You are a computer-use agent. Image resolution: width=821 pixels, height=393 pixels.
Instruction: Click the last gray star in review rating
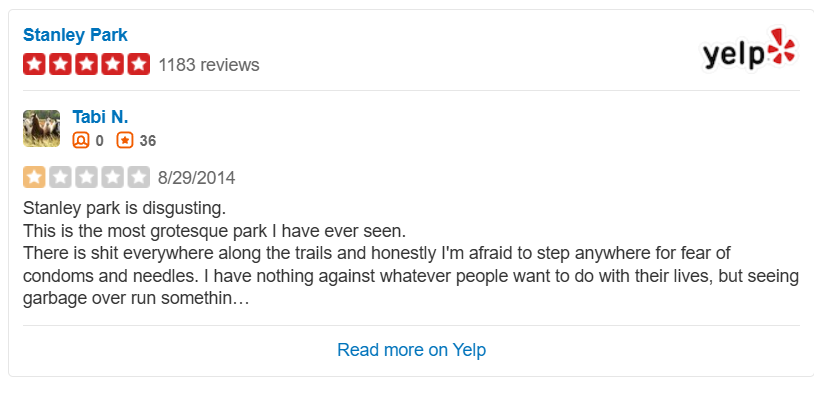tap(139, 177)
